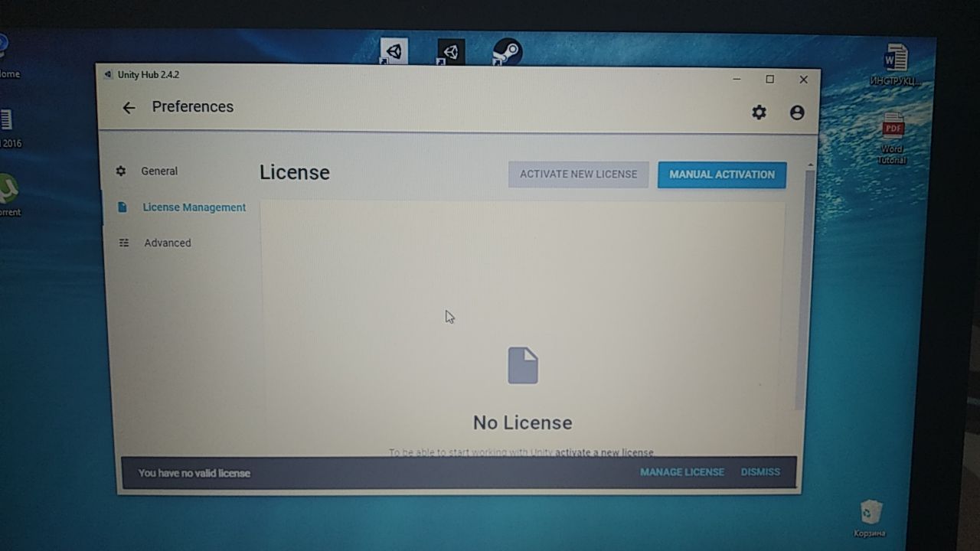The height and width of the screenshot is (551, 980).
Task: Go back using the Preferences arrow
Action: tap(129, 108)
